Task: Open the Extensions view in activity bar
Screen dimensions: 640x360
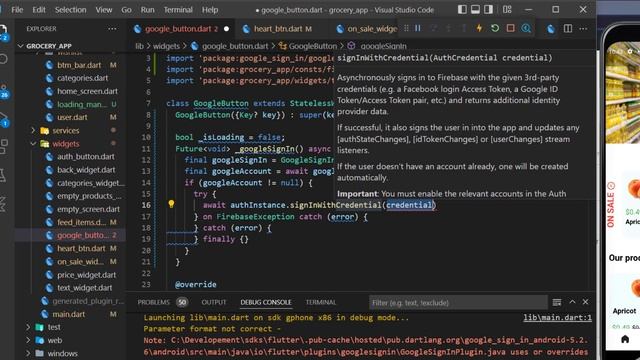Action: coord(4,146)
